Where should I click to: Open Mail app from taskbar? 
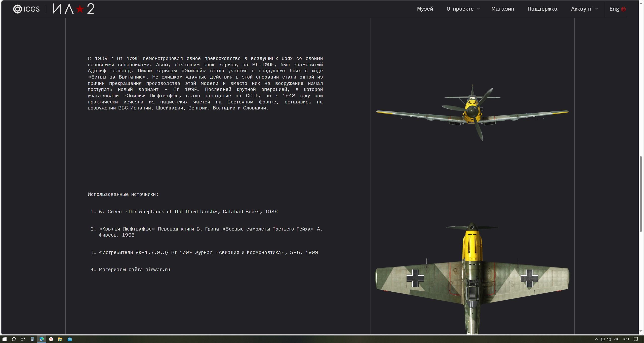(x=70, y=339)
